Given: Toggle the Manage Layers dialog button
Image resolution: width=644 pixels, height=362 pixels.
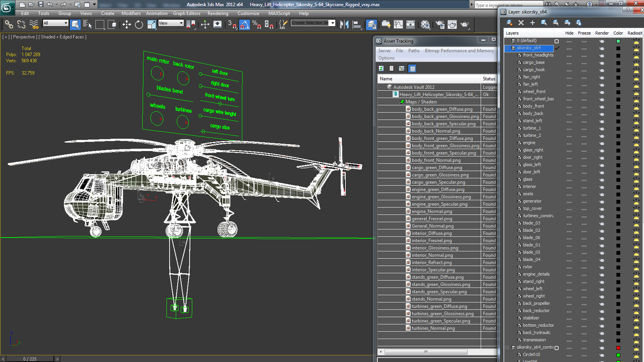Looking at the screenshot, I should pos(371,24).
